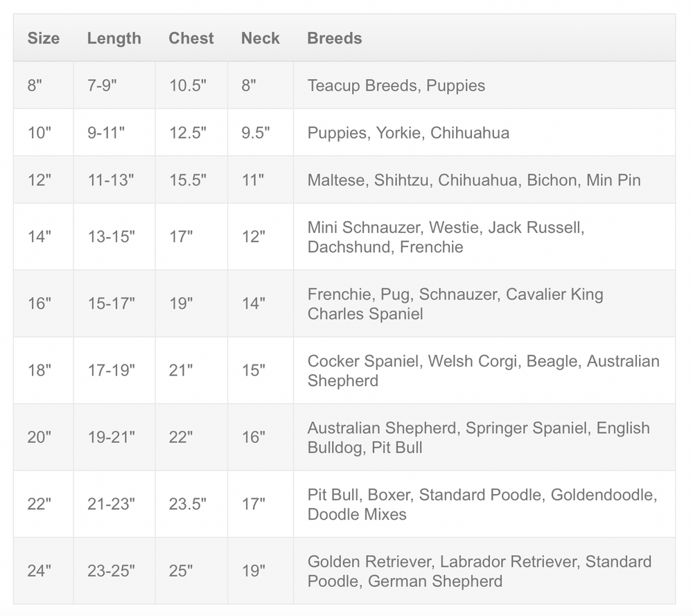Click the Length column header
This screenshot has width=693, height=616.
(114, 38)
